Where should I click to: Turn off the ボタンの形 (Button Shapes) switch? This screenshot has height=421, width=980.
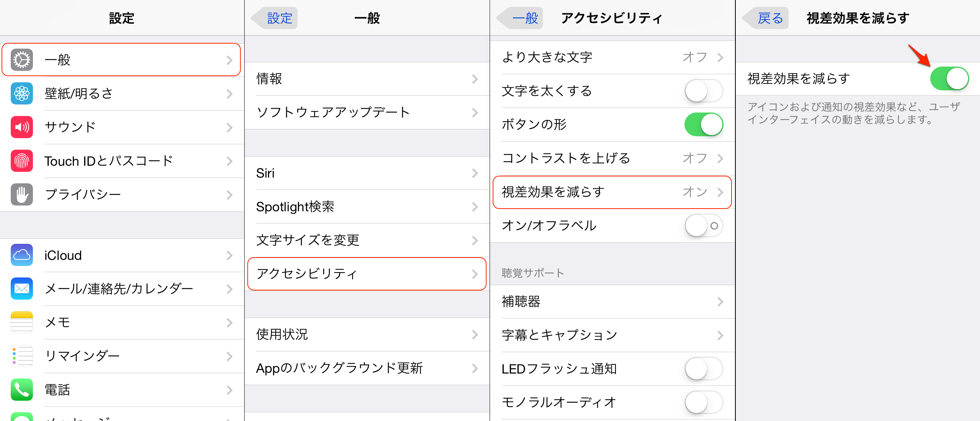point(703,125)
